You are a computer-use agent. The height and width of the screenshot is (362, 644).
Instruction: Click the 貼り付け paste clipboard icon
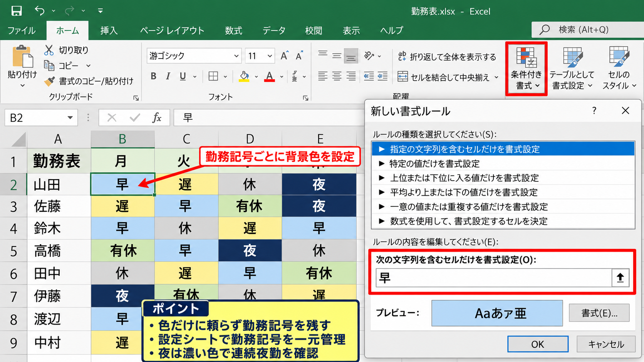click(x=23, y=57)
